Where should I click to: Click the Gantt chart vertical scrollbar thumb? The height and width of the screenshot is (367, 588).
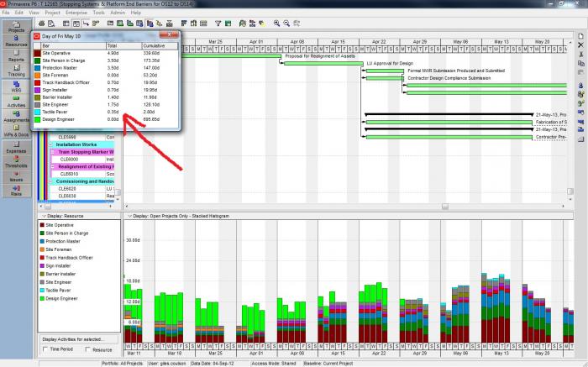(570, 191)
